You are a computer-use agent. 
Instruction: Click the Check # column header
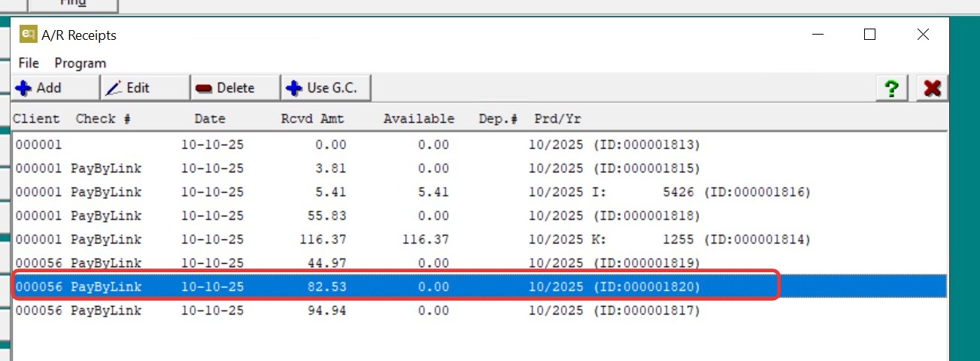click(103, 119)
